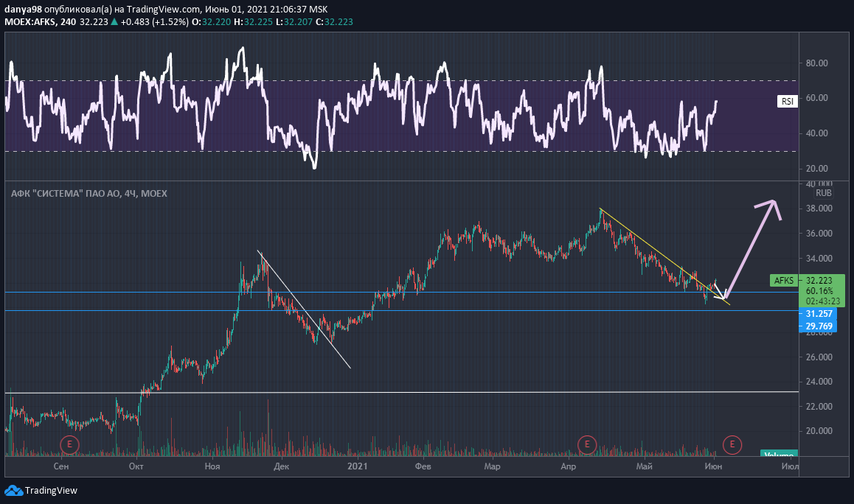
Task: Click the Volume label badge
Action: pos(779,453)
